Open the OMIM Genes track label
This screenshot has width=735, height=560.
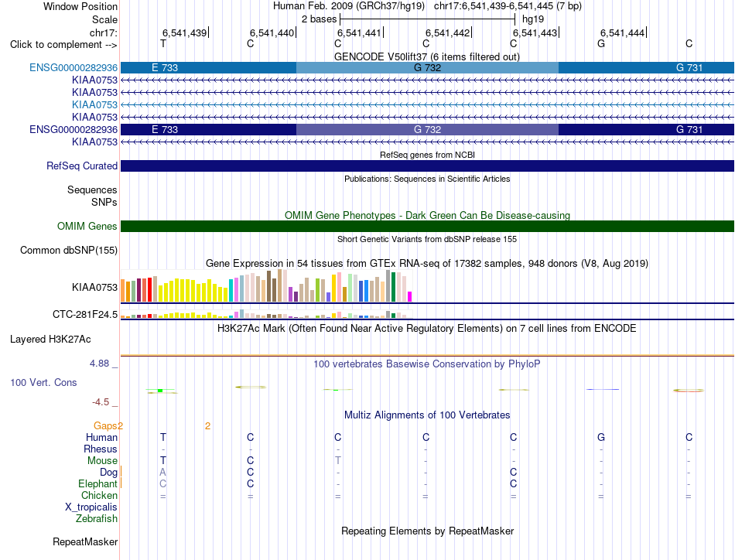pyautogui.click(x=87, y=227)
